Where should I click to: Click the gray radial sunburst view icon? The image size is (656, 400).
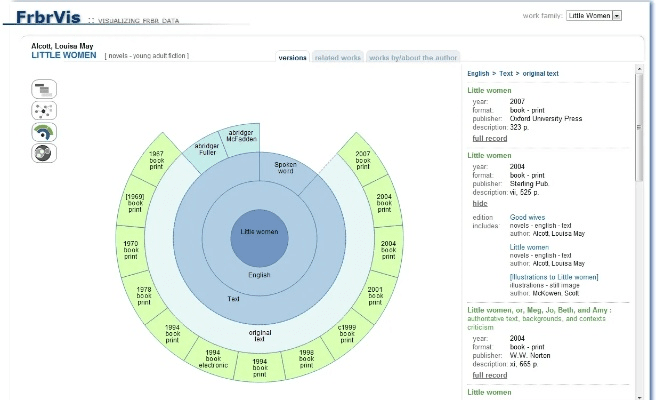point(44,153)
